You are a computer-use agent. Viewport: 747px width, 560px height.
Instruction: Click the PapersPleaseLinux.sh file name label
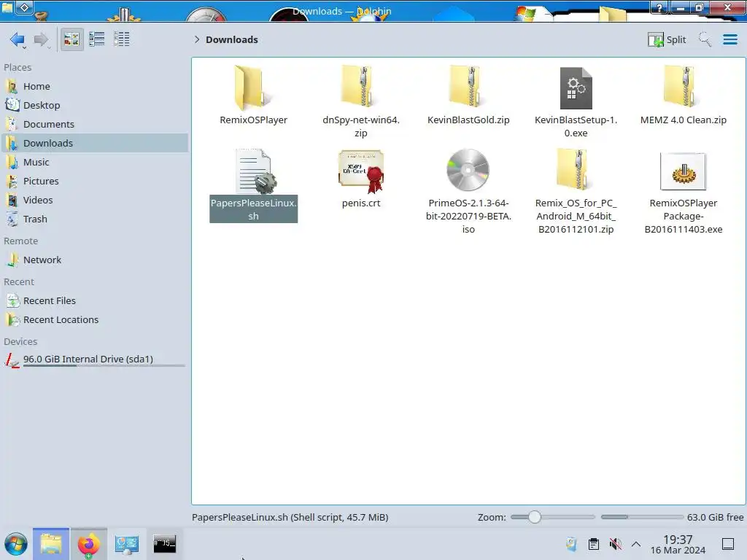253,209
